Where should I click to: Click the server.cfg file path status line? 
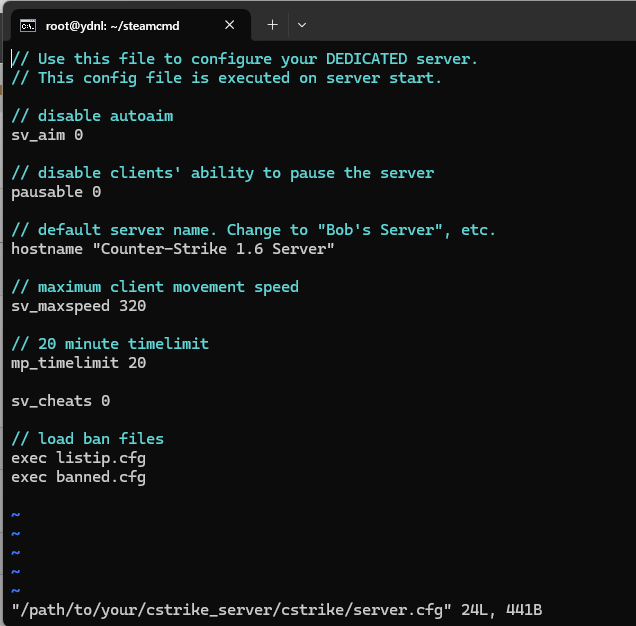(276, 610)
